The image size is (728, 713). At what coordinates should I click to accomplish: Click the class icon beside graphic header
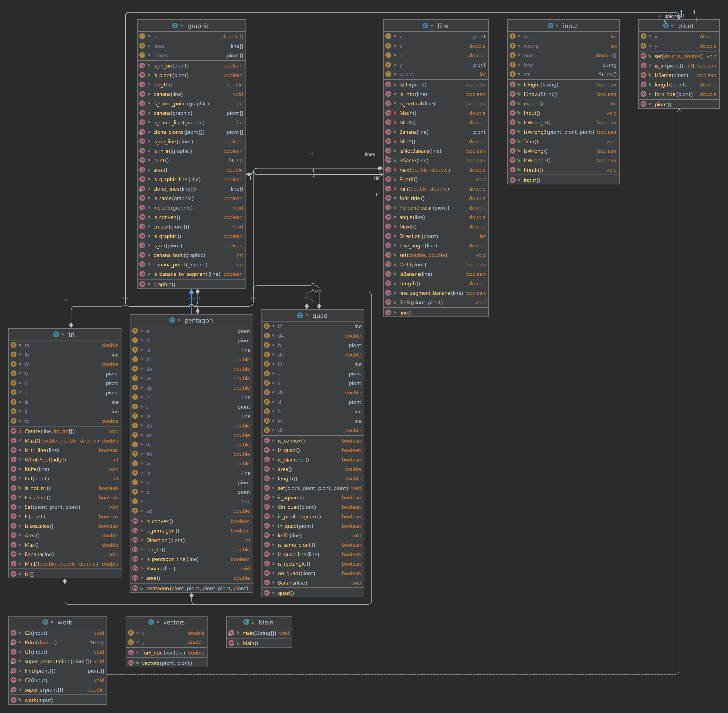click(x=175, y=26)
